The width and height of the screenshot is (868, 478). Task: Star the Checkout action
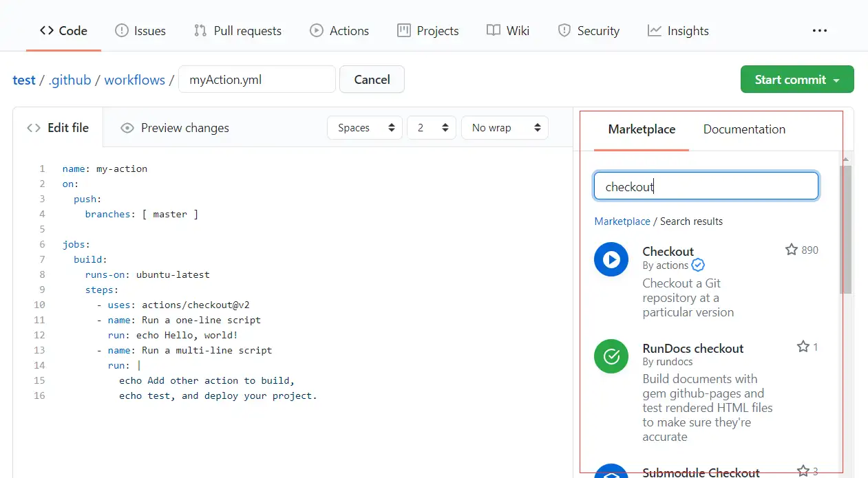click(x=792, y=250)
